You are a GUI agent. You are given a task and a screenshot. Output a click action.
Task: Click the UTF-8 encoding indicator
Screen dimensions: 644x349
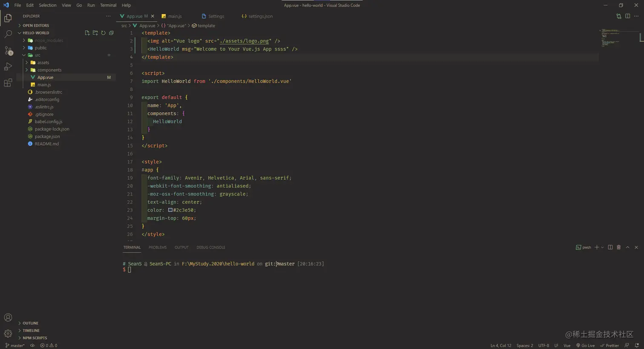coord(543,346)
